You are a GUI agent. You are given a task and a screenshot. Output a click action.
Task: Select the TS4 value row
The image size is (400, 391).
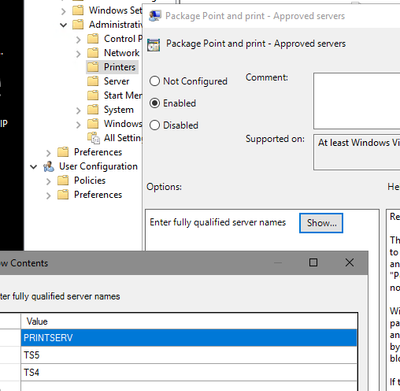click(189, 372)
